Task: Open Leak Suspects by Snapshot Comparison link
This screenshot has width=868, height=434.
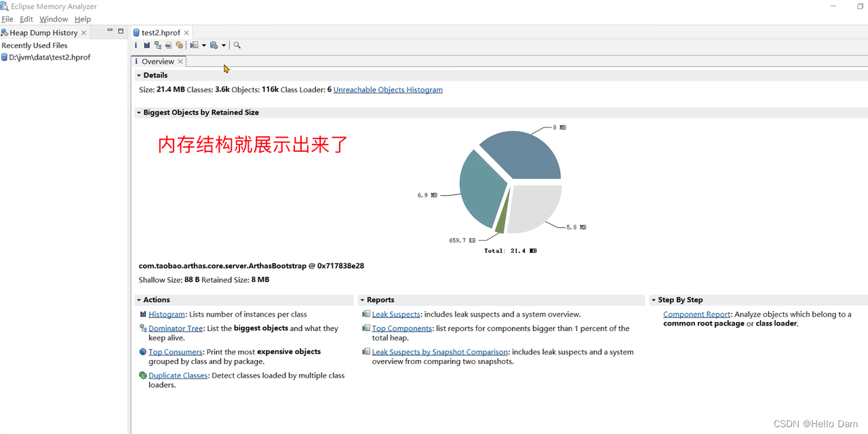Action: point(440,352)
